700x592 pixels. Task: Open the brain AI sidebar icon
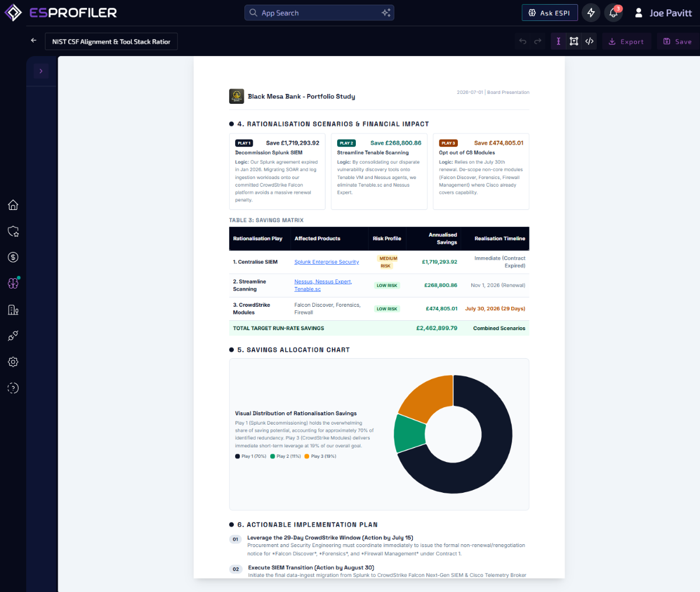13,283
